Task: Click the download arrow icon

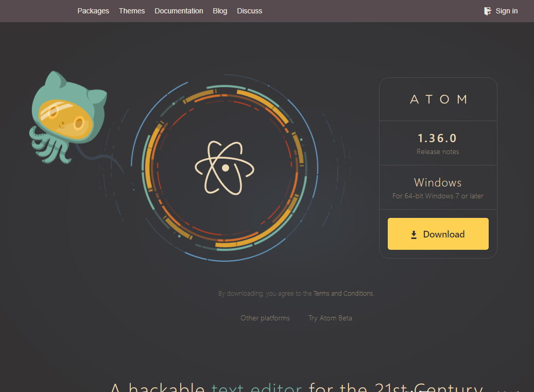Action: (x=414, y=235)
